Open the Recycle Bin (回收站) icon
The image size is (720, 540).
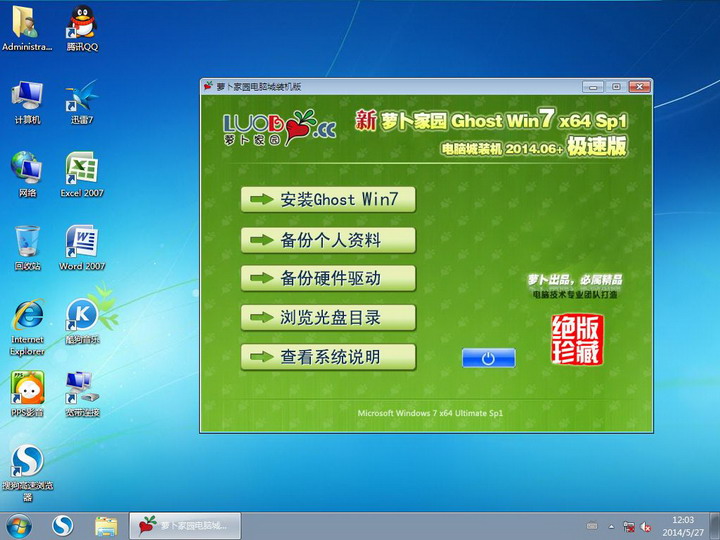point(27,243)
